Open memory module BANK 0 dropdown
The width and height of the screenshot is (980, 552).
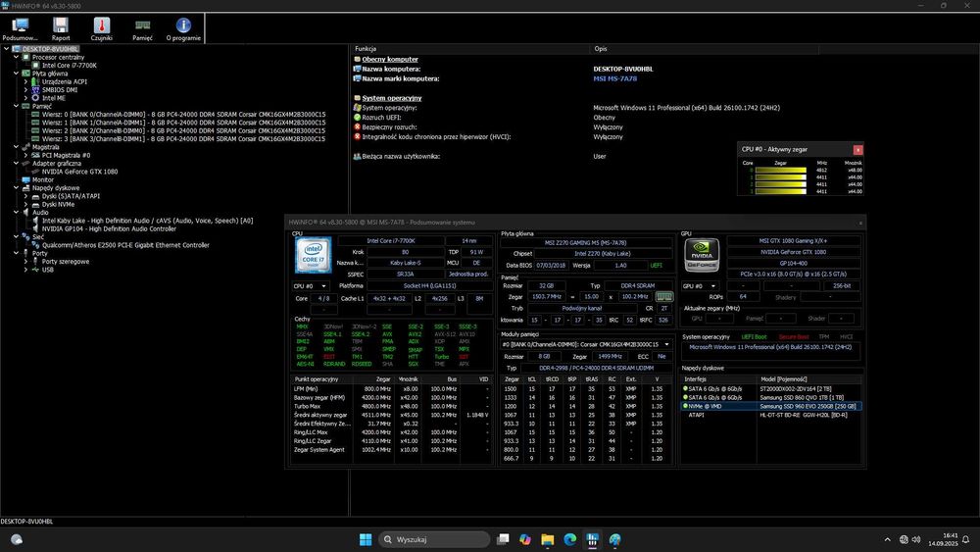[x=586, y=345]
